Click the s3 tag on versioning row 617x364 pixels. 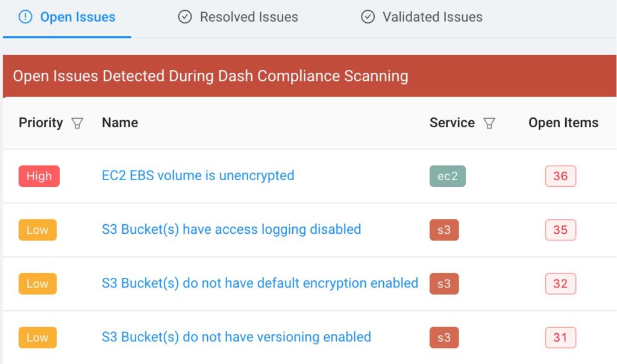pos(444,337)
